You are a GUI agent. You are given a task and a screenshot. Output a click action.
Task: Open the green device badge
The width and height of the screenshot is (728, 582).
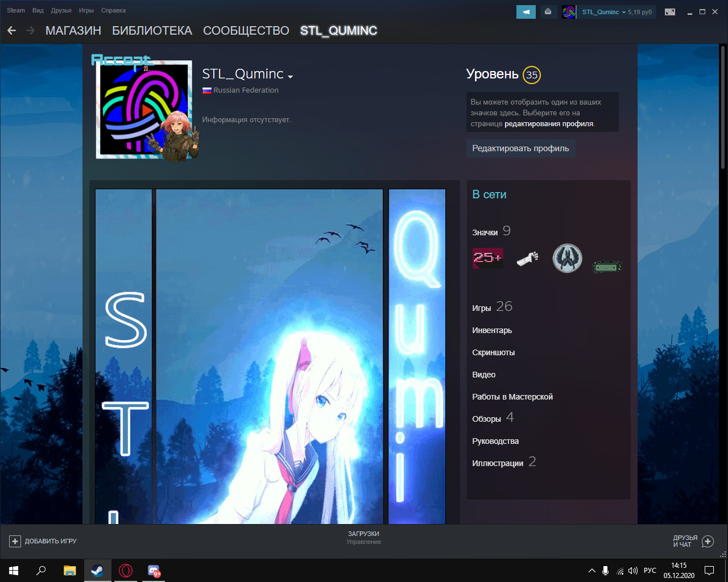tap(607, 265)
